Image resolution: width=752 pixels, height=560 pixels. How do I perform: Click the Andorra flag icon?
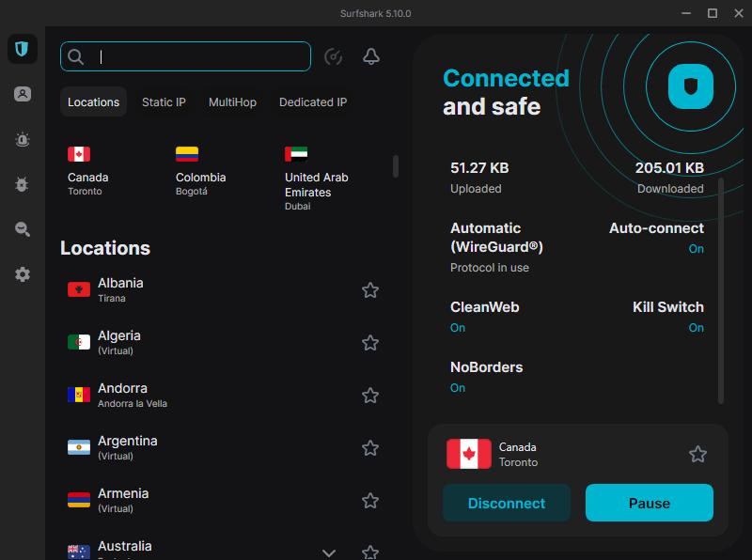pos(79,395)
